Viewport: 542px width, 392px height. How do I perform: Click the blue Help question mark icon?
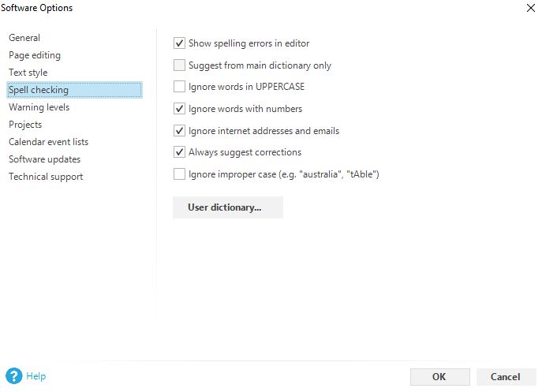[x=13, y=376]
